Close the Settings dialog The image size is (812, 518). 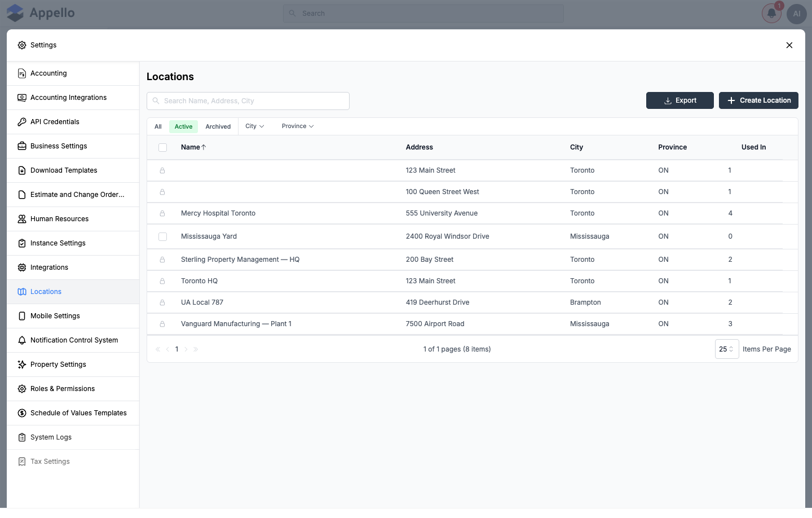point(789,45)
